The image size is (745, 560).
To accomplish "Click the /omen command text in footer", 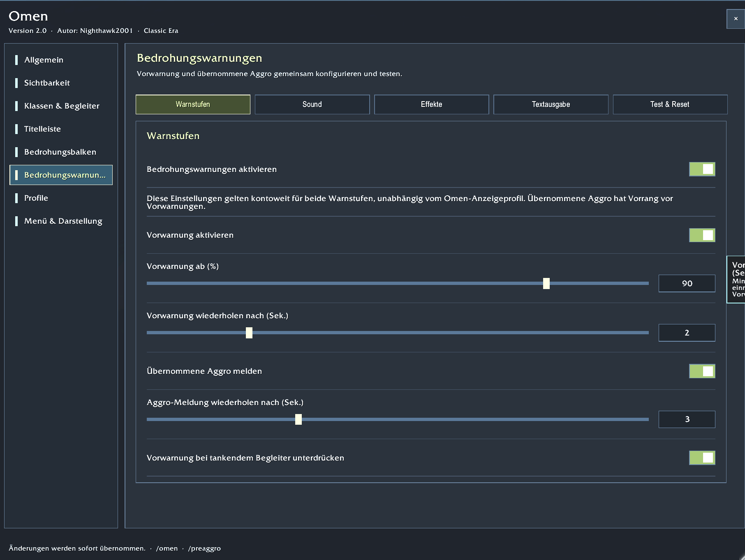I will click(167, 548).
